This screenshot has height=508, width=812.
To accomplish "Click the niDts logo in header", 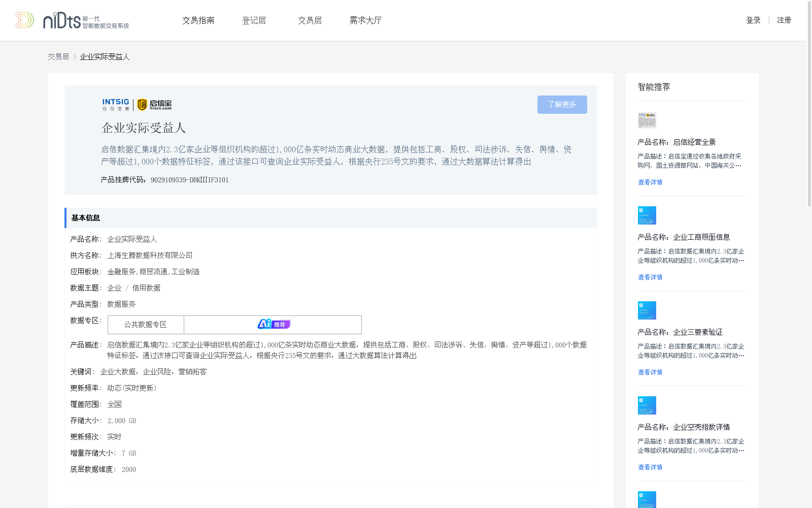I will coord(86,20).
